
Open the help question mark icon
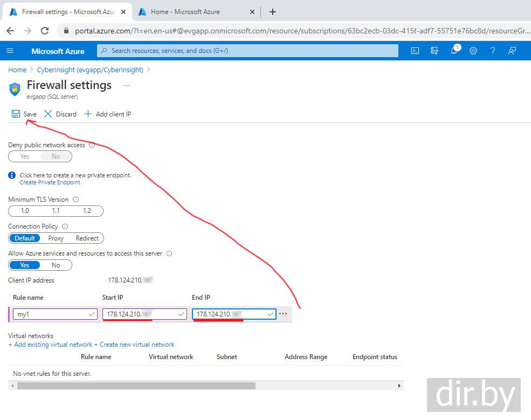(x=492, y=51)
